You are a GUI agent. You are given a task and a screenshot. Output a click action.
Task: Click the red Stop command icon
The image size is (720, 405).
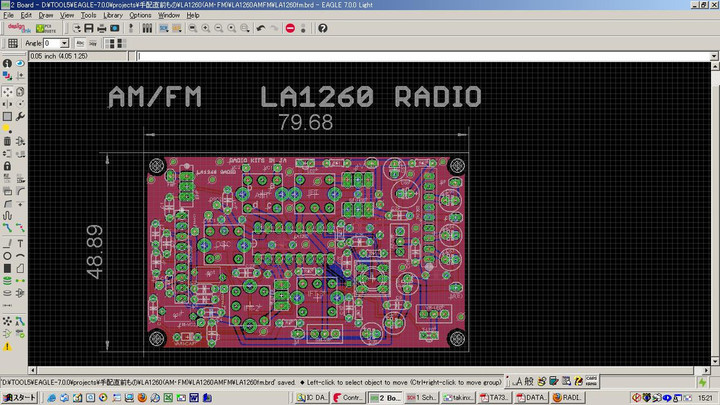tap(290, 28)
